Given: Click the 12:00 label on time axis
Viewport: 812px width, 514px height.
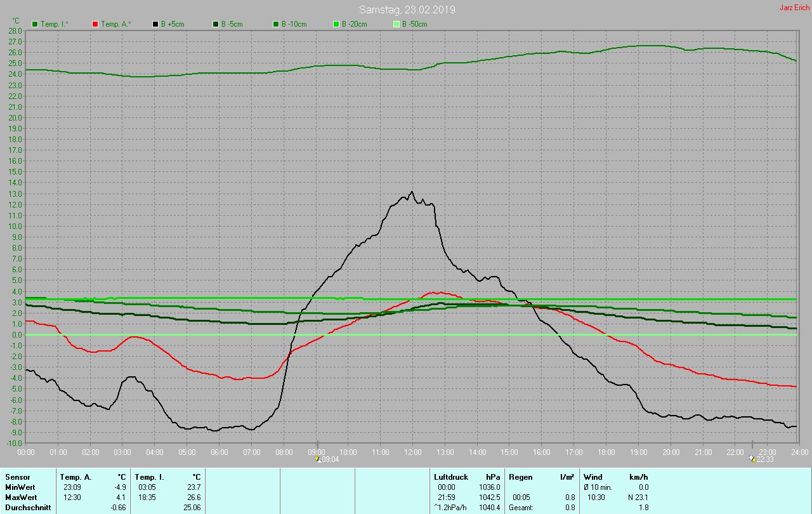Looking at the screenshot, I should pos(413,452).
